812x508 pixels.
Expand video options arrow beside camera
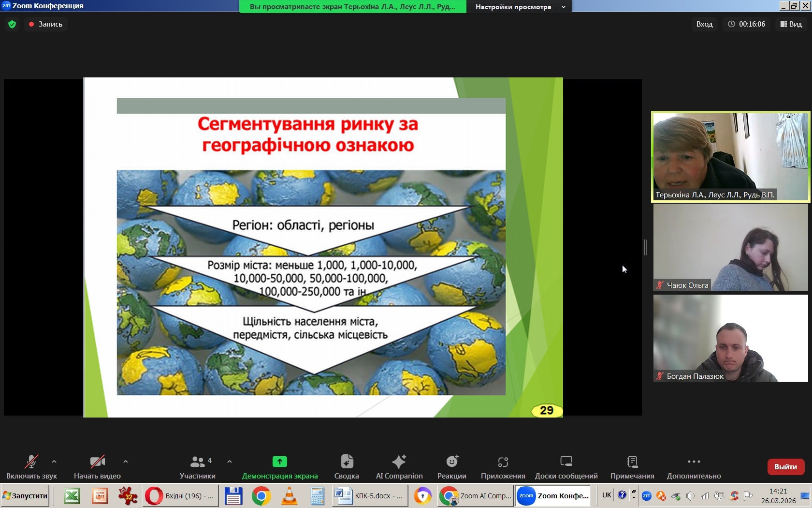tap(126, 462)
